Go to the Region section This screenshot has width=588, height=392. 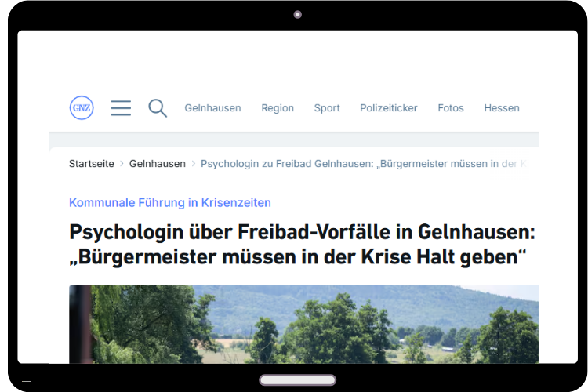pos(278,108)
